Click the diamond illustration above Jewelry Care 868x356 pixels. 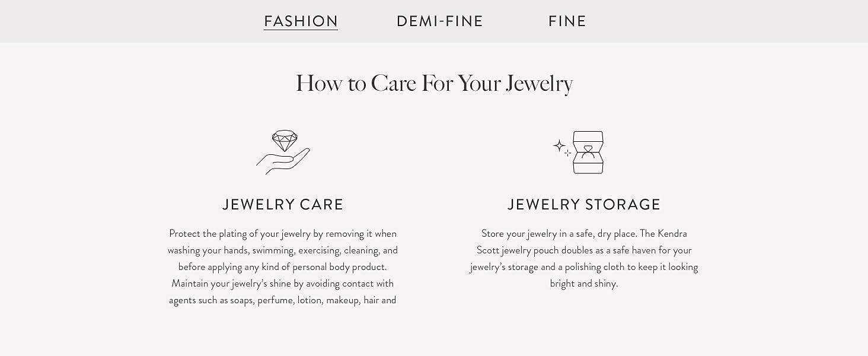285,138
